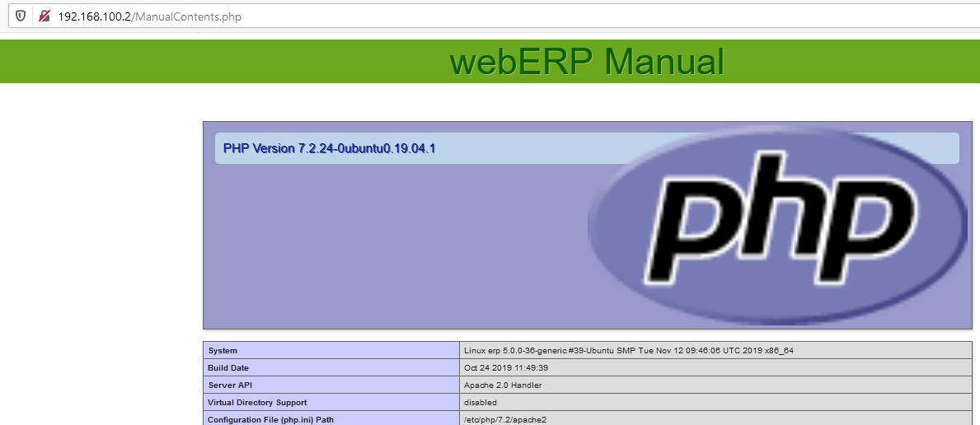Click the Server API row label
This screenshot has width=980, height=425.
tap(229, 385)
